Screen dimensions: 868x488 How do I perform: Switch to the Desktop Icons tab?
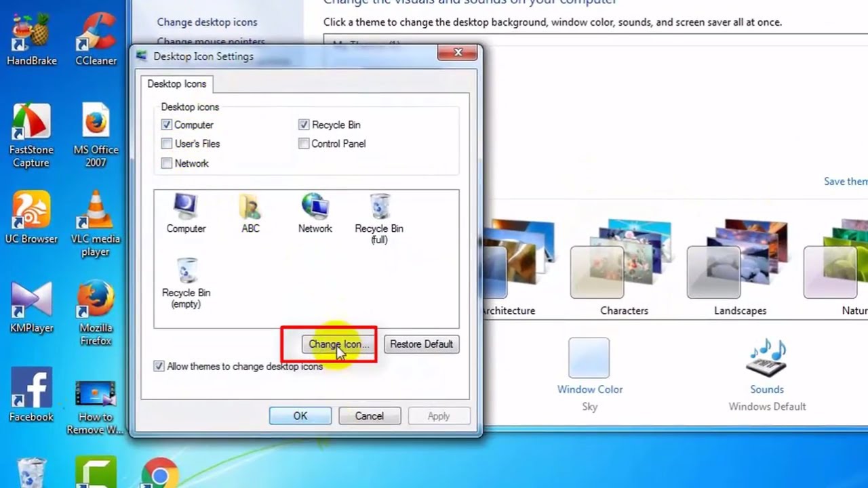click(x=176, y=83)
